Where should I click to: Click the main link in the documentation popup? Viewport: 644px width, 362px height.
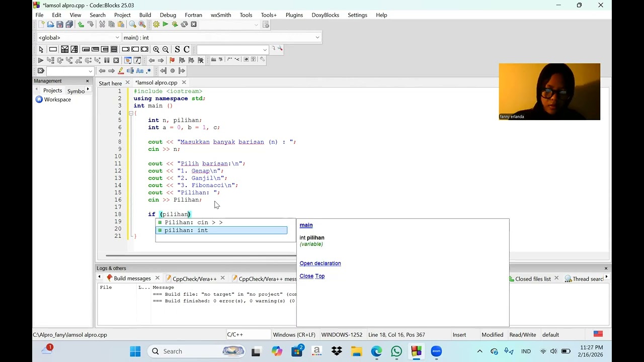tap(306, 225)
